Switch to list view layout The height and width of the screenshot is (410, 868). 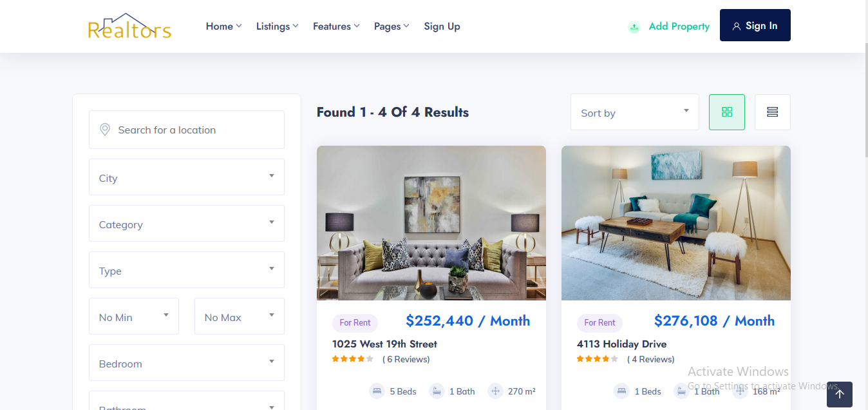pos(773,112)
